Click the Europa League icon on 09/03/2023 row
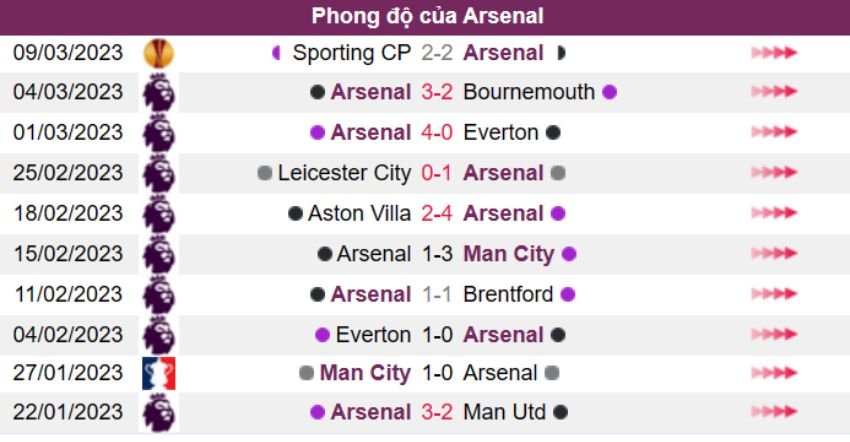850x442 pixels. pyautogui.click(x=158, y=53)
